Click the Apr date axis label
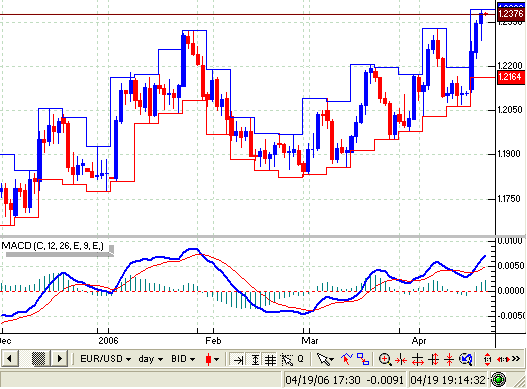Screen dimensions: 527x389 pos(419,342)
